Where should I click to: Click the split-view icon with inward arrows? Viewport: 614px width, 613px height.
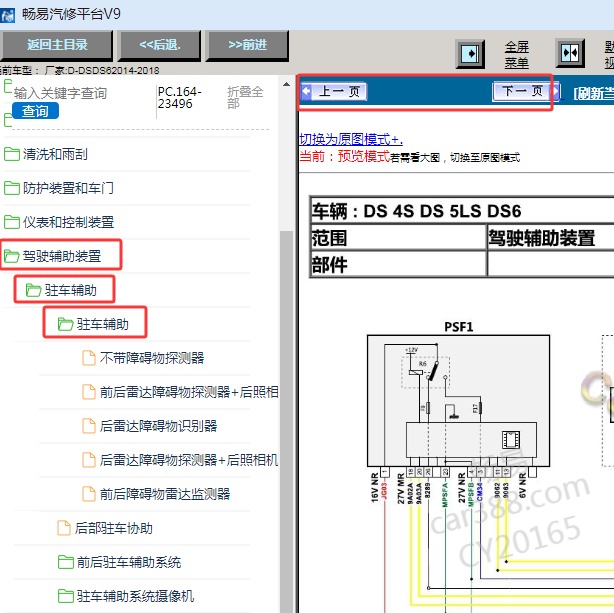pyautogui.click(x=570, y=53)
